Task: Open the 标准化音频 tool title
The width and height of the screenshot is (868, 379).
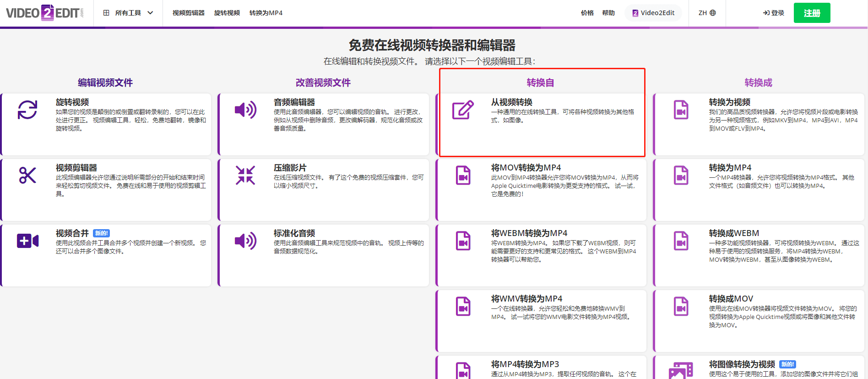Action: (294, 233)
